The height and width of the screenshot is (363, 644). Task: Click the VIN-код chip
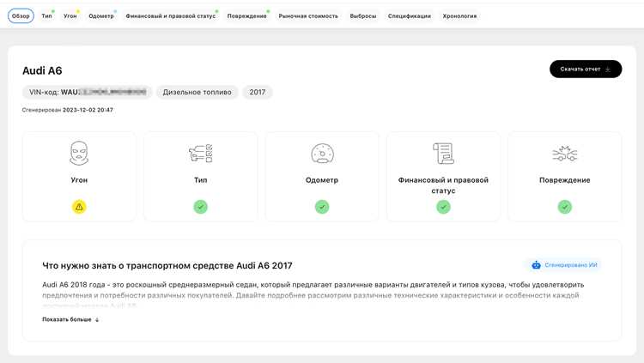88,92
